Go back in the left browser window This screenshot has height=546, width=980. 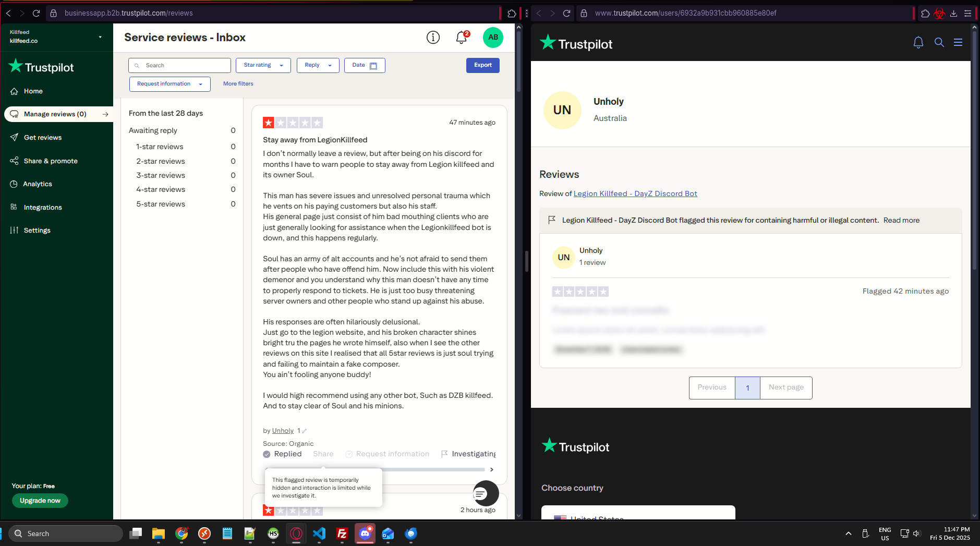click(8, 13)
